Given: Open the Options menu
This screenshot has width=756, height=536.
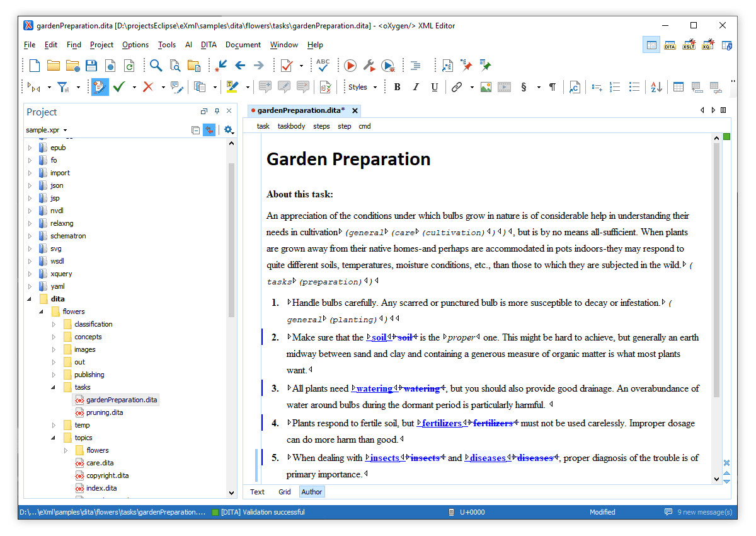Looking at the screenshot, I should click(135, 45).
